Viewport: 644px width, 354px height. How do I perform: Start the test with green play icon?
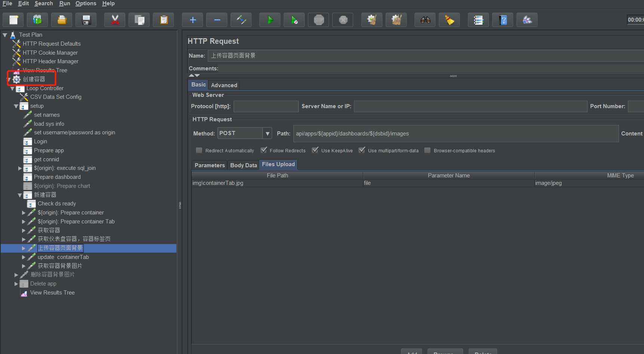pyautogui.click(x=270, y=20)
